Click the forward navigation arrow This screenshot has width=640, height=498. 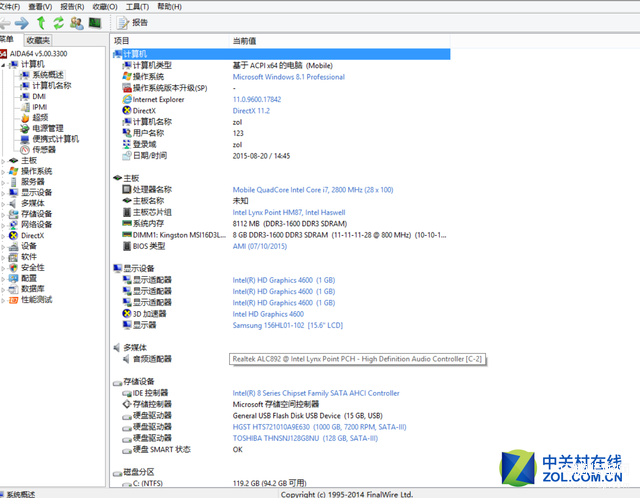click(22, 23)
